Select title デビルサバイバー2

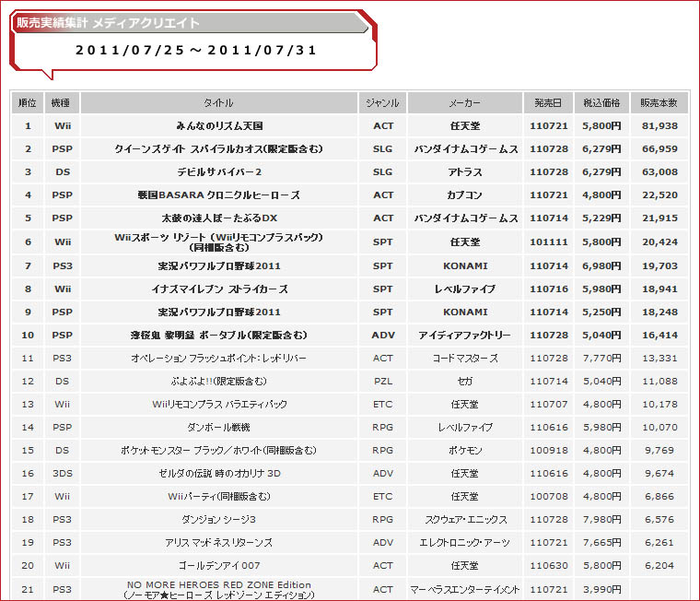pos(219,172)
